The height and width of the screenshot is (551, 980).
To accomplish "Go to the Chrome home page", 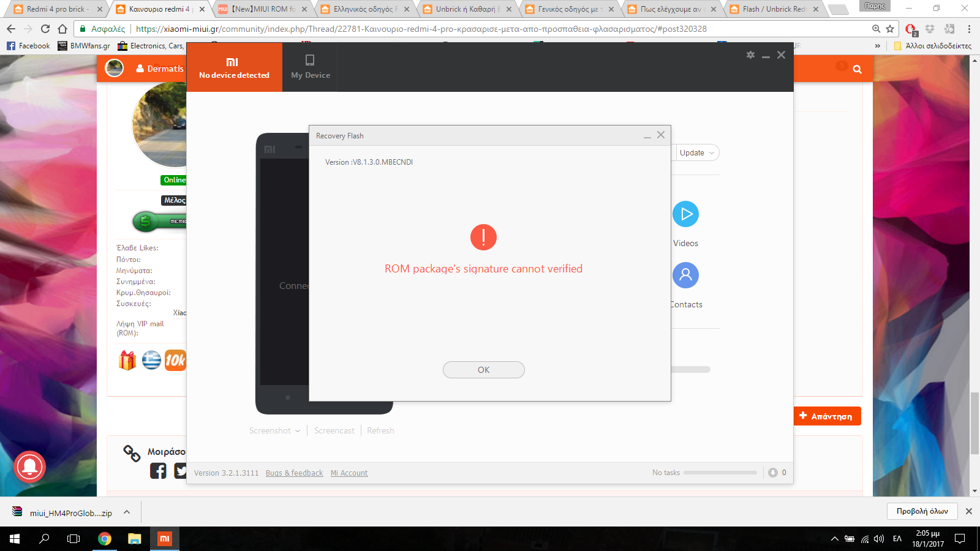I will (62, 29).
